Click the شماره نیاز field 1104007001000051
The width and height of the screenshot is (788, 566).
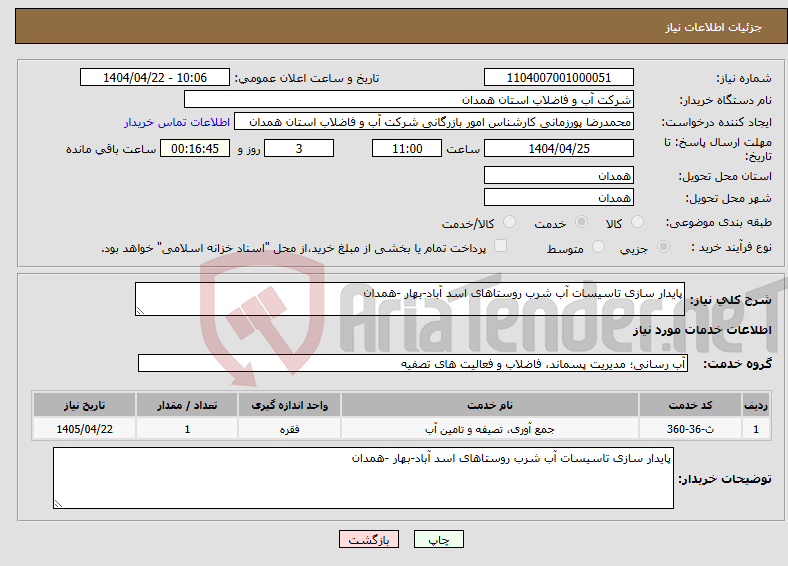click(x=559, y=77)
